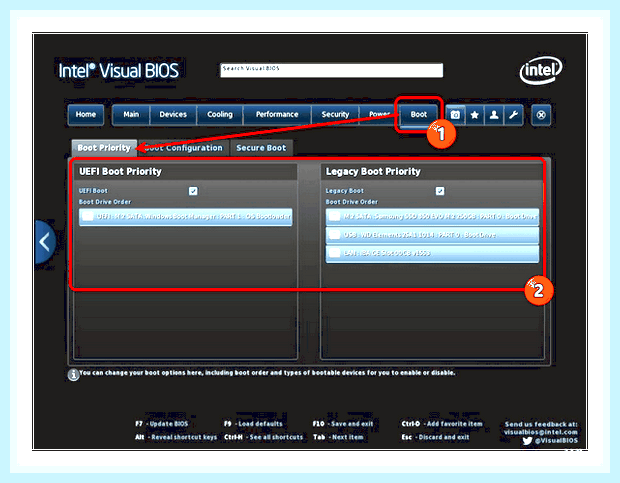Image resolution: width=620 pixels, height=483 pixels.
Task: Select the LAN IBA GE Slot entry
Action: (x=432, y=253)
